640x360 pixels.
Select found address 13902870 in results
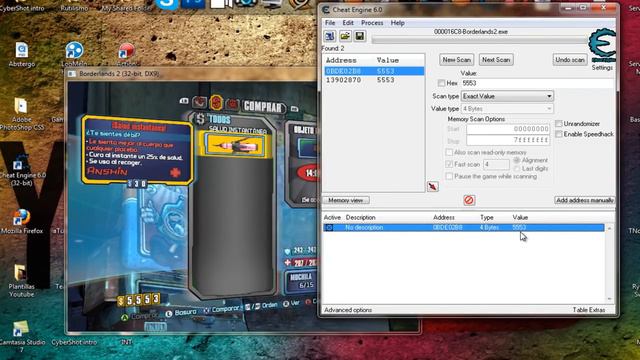[x=373, y=80]
